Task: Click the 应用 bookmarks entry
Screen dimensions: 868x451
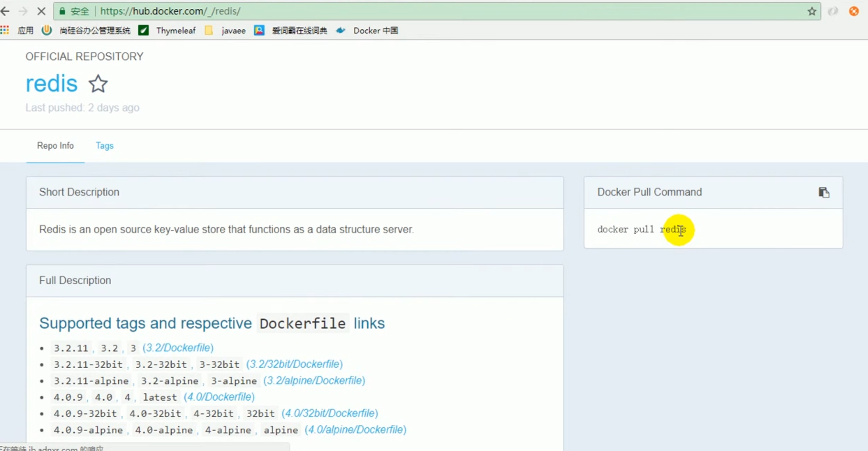Action: tap(26, 30)
